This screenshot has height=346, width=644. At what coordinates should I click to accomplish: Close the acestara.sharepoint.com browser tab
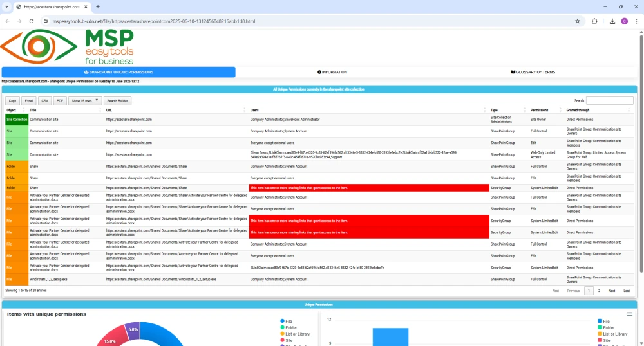tap(86, 6)
